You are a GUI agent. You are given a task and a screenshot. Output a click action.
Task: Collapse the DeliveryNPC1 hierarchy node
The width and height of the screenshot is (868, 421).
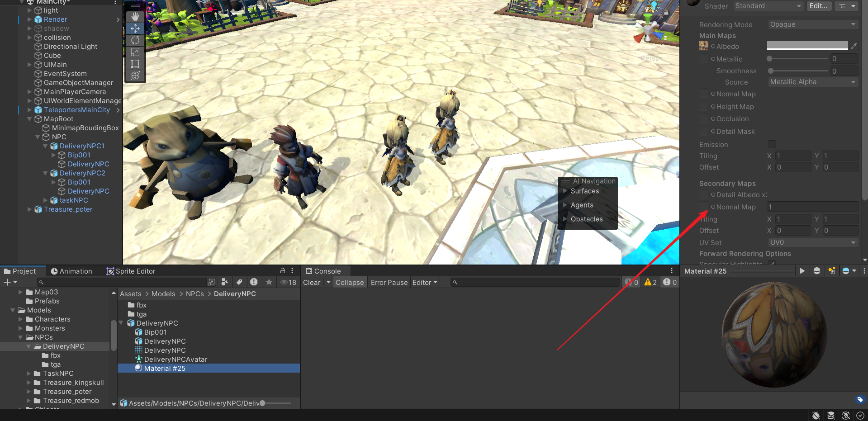[x=45, y=146]
